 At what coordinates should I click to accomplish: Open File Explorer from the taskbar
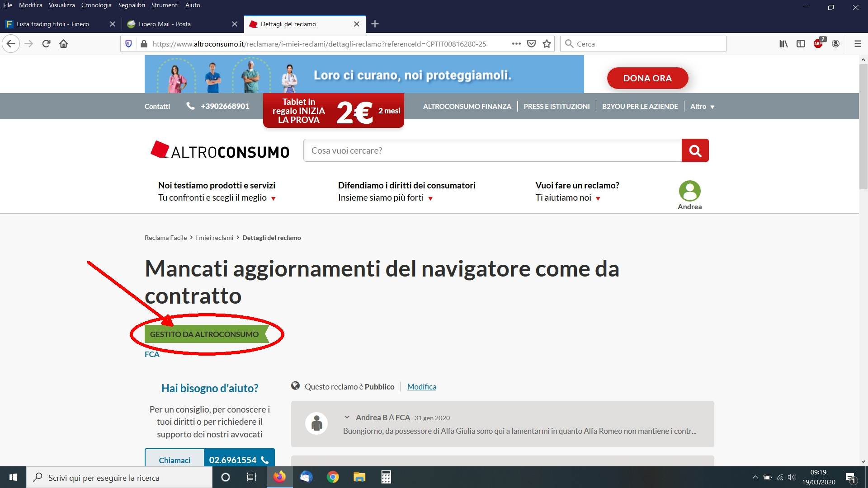(x=359, y=477)
